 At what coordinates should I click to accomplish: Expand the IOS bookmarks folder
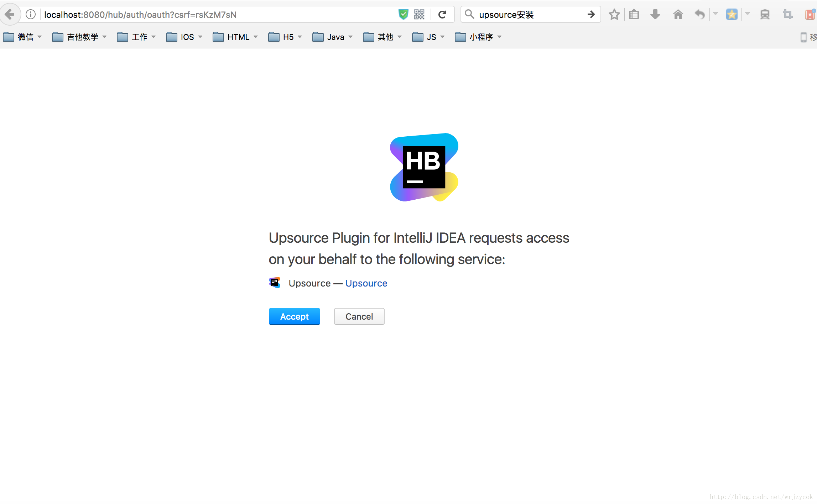pos(184,37)
